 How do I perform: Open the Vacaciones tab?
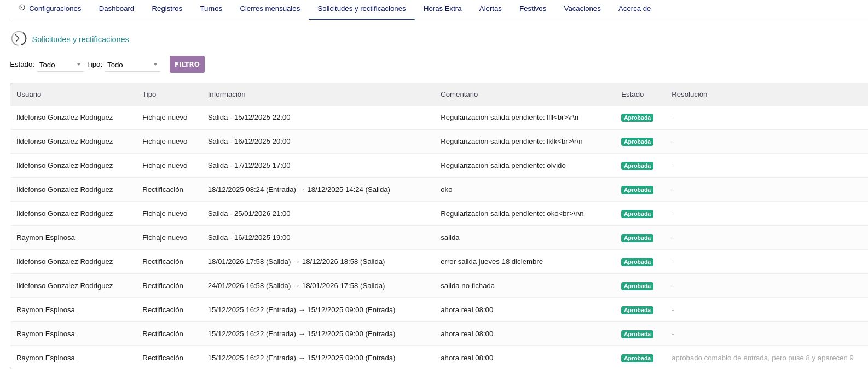click(x=582, y=9)
